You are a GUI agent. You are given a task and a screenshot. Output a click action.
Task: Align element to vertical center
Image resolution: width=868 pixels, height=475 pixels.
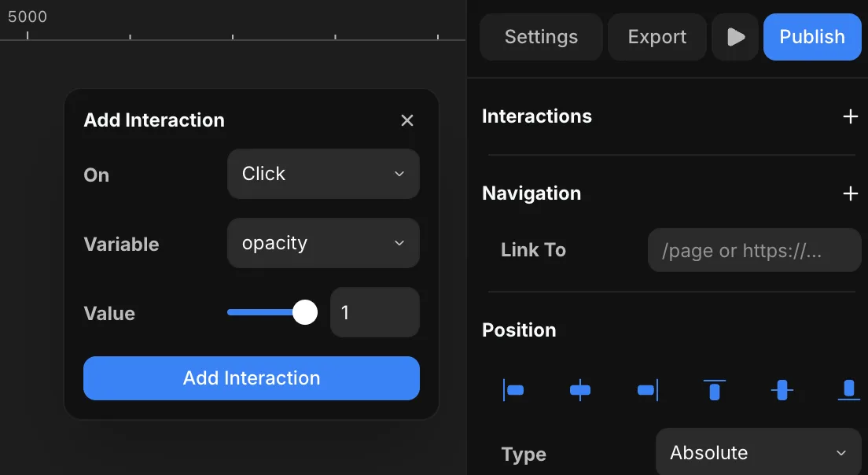point(782,390)
